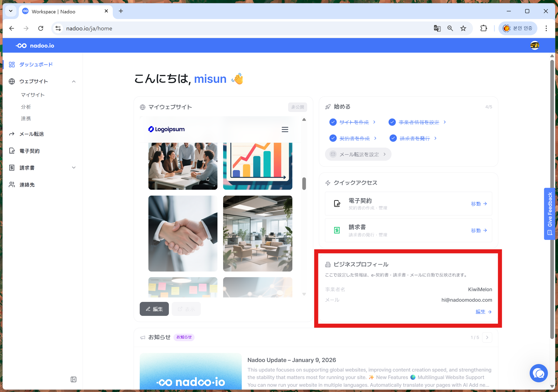Click the page scroll down arrow
The height and width of the screenshot is (392, 558).
point(552,386)
